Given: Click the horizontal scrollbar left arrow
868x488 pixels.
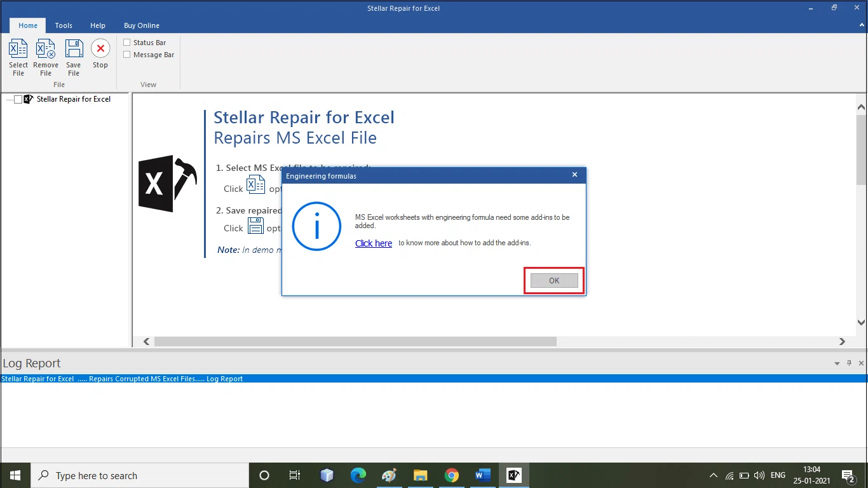Looking at the screenshot, I should (147, 341).
